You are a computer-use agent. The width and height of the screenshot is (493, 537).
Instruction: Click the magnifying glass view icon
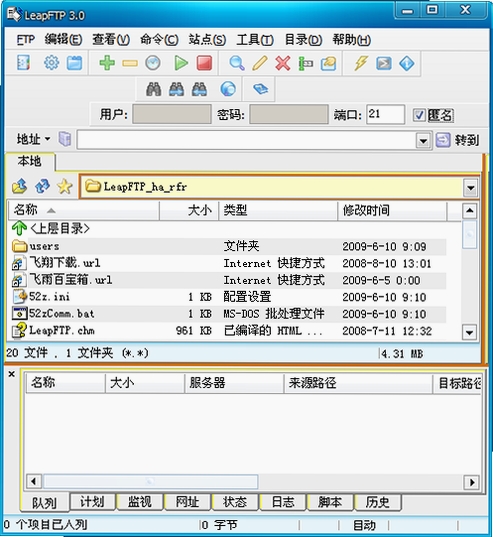[x=237, y=63]
